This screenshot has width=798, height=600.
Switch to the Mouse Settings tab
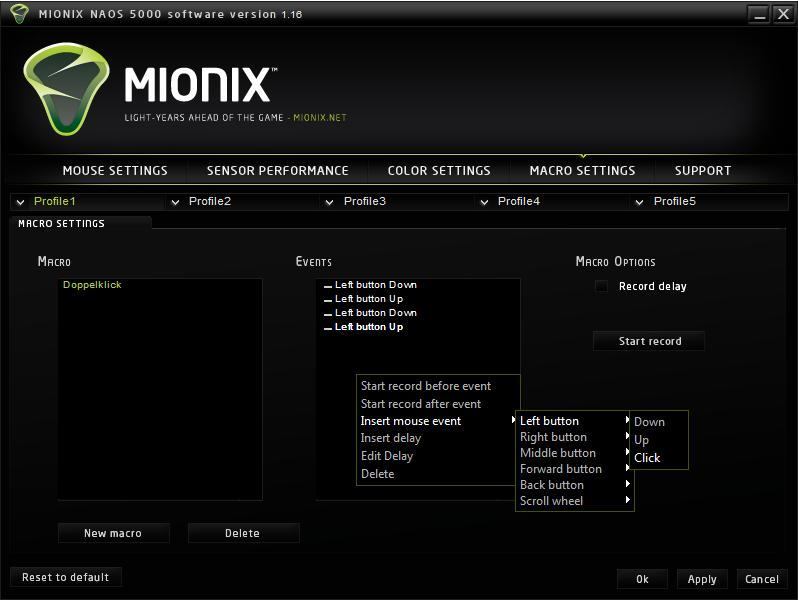pyautogui.click(x=115, y=170)
